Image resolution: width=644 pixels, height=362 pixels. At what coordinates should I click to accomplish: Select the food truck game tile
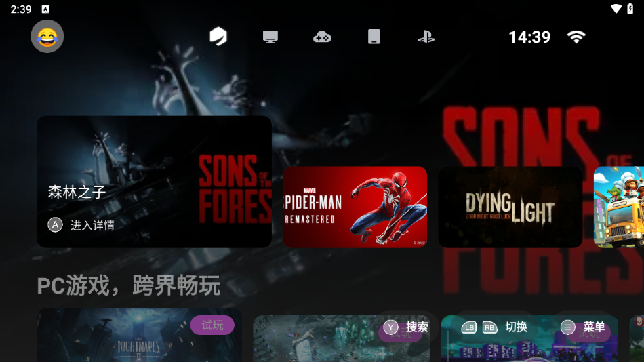[x=618, y=207]
